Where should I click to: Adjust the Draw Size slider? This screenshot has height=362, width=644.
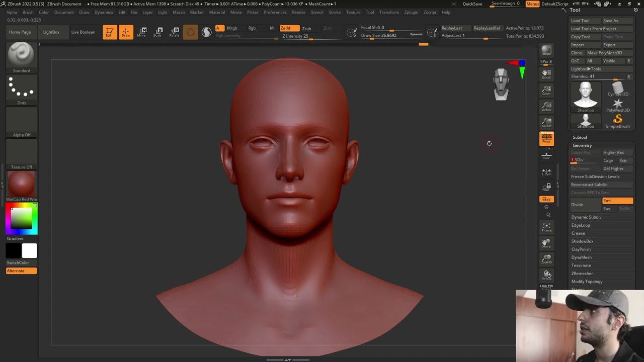(x=392, y=36)
